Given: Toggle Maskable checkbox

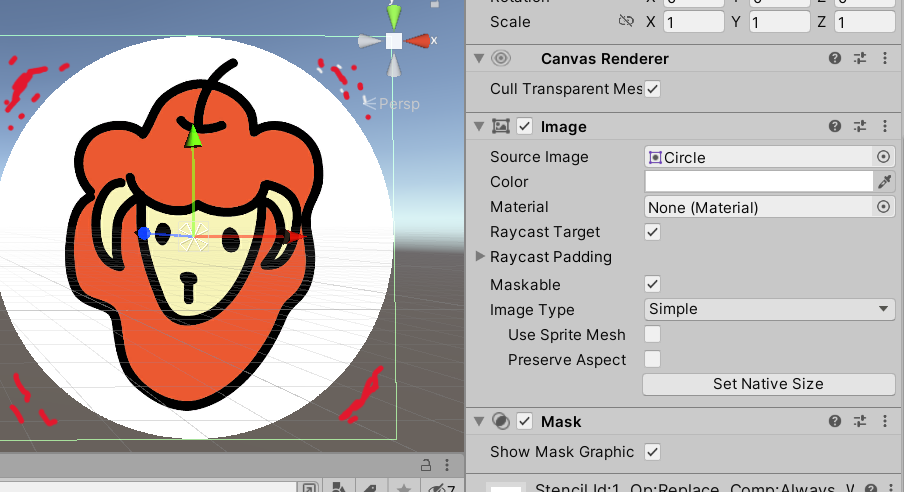Looking at the screenshot, I should point(652,284).
